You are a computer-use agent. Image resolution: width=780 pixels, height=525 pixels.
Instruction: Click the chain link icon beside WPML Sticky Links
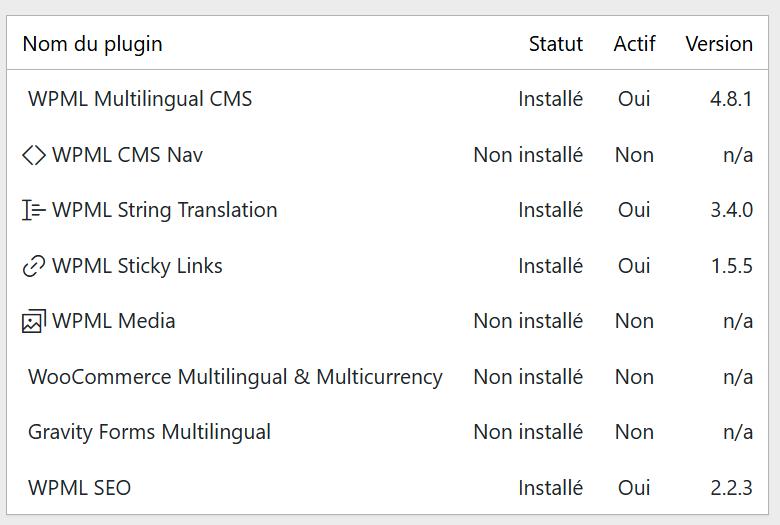click(x=34, y=266)
